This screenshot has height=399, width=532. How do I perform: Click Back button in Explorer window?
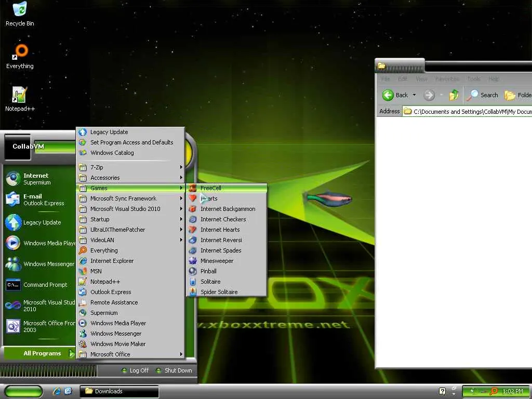click(x=395, y=96)
